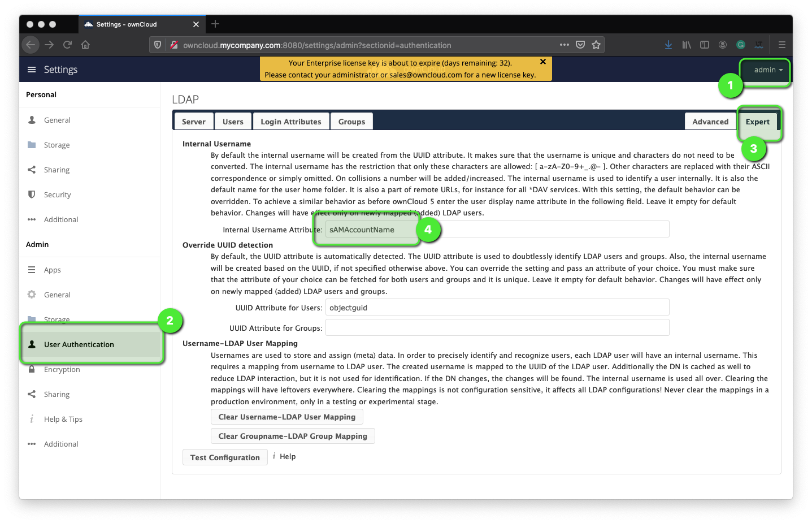This screenshot has width=812, height=523.
Task: Click the Test Configuration button
Action: (225, 457)
